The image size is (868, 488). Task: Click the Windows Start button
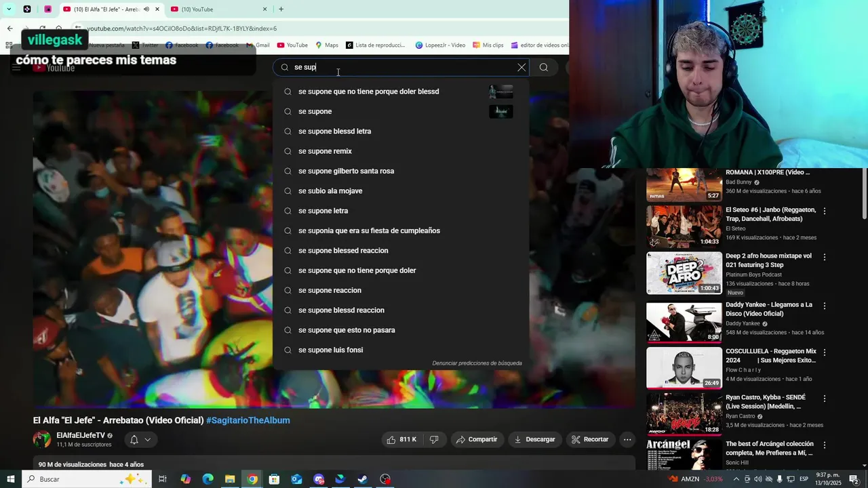point(11,479)
